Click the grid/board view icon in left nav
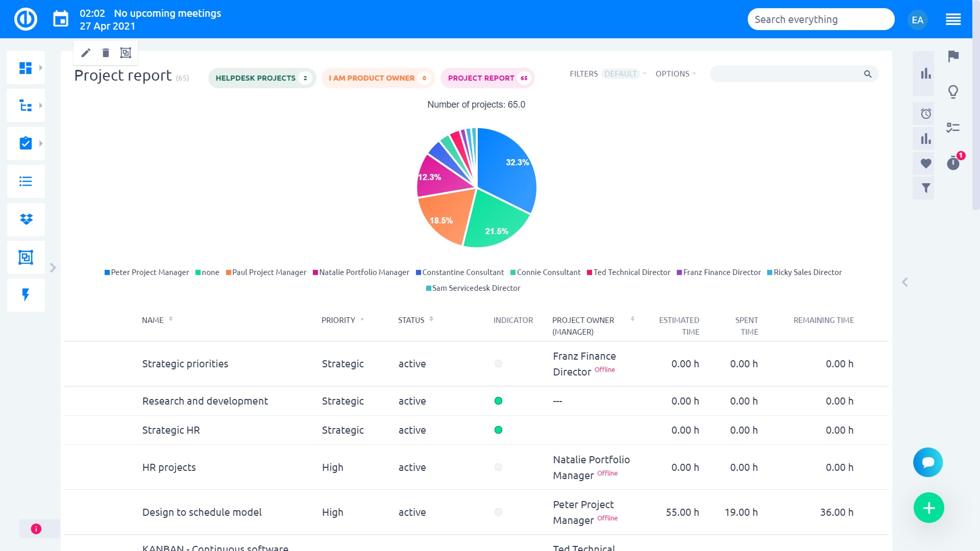The width and height of the screenshot is (980, 551). point(25,68)
